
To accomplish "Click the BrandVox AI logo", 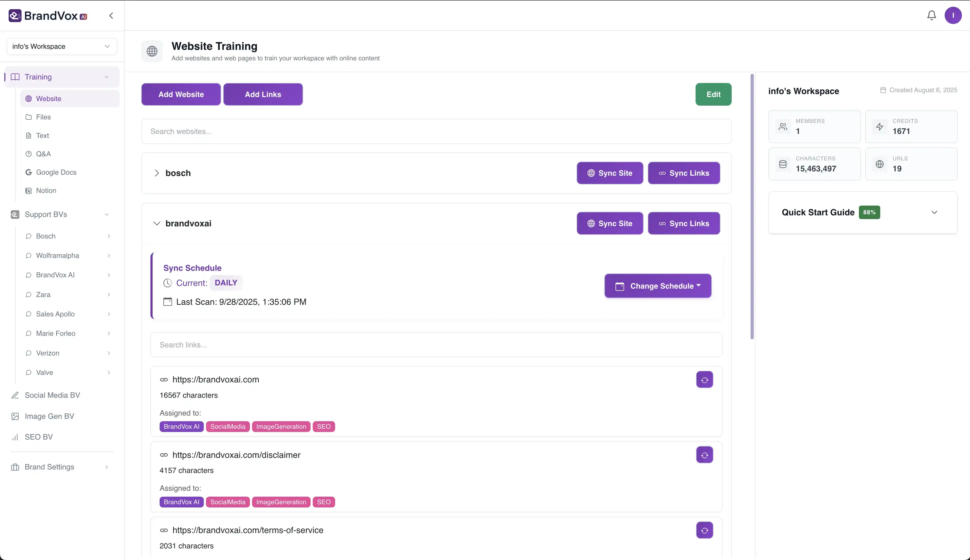I will click(x=48, y=15).
